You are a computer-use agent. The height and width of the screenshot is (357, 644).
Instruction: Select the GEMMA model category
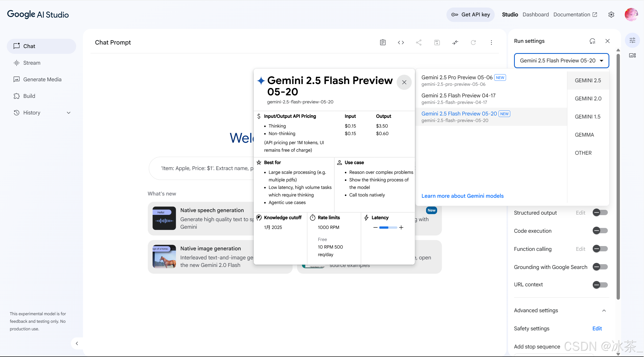[x=588, y=135]
